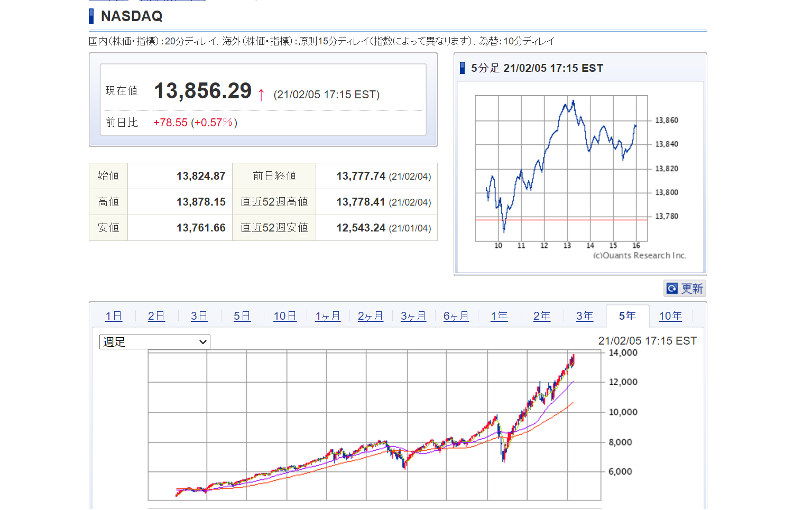
Task: Switch to the 6ヶ月 period tab
Action: (x=456, y=316)
